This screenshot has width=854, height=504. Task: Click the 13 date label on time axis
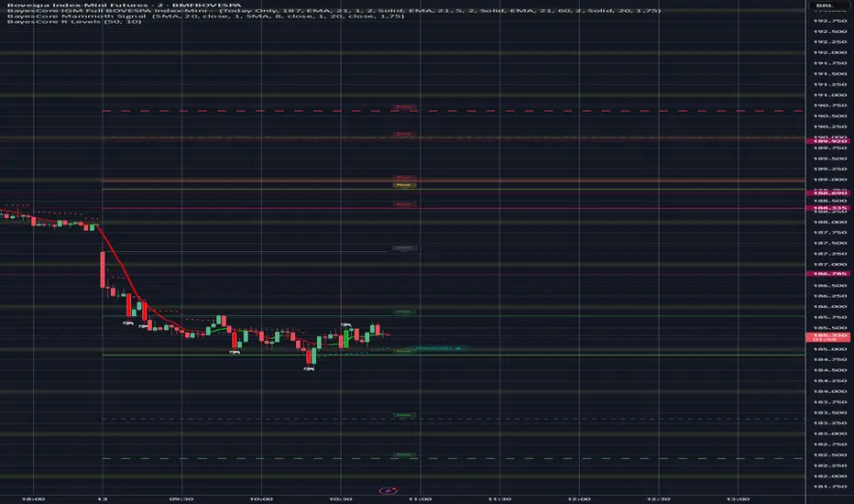(x=103, y=499)
